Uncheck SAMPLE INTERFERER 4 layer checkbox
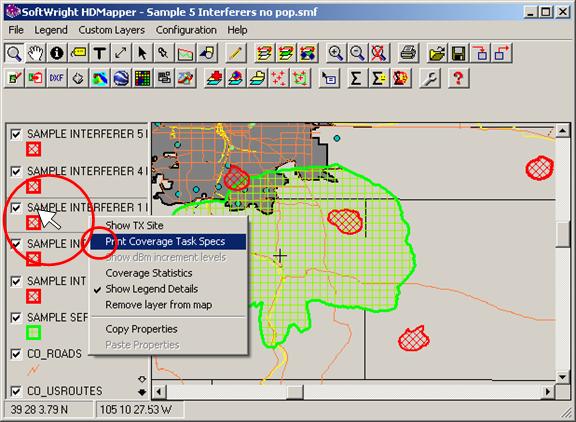The image size is (576, 422). 16,171
